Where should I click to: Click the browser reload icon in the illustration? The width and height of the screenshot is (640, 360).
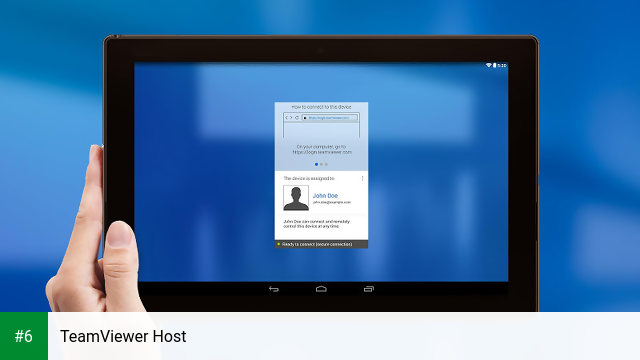[x=297, y=118]
